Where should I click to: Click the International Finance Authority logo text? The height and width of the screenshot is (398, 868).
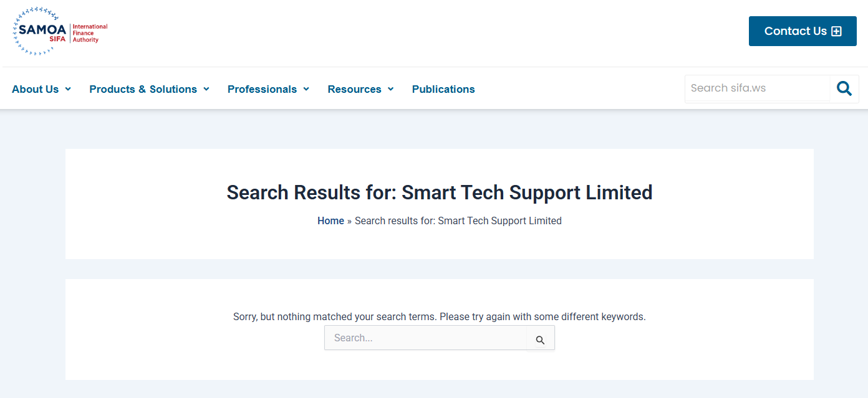(90, 33)
